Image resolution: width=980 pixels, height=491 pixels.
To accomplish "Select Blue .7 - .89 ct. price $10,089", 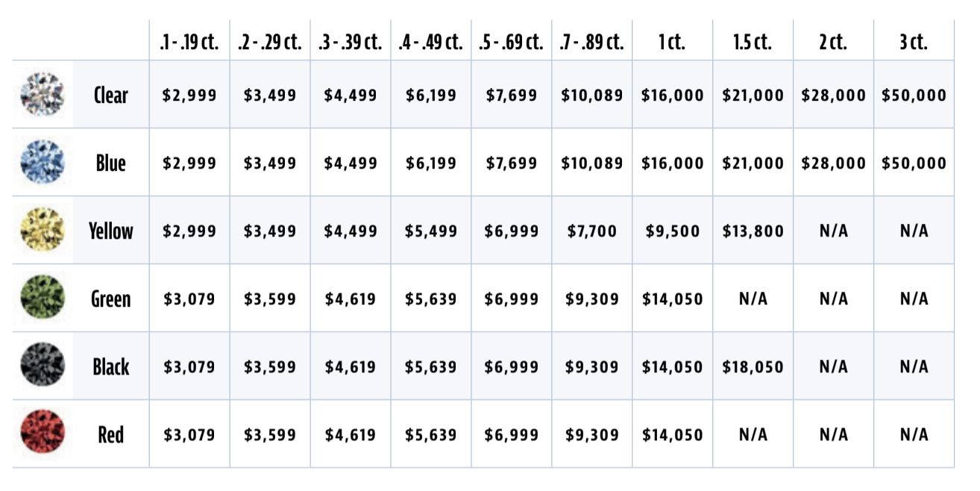I will [x=591, y=163].
